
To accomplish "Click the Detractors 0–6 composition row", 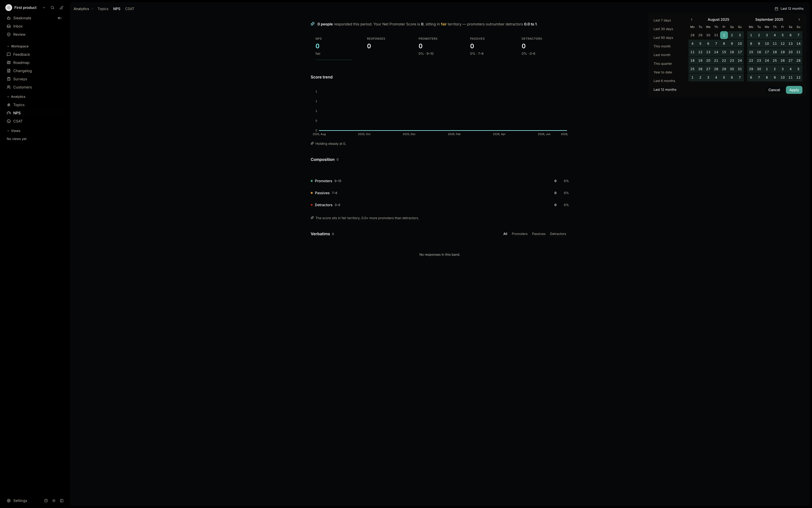I will click(440, 205).
